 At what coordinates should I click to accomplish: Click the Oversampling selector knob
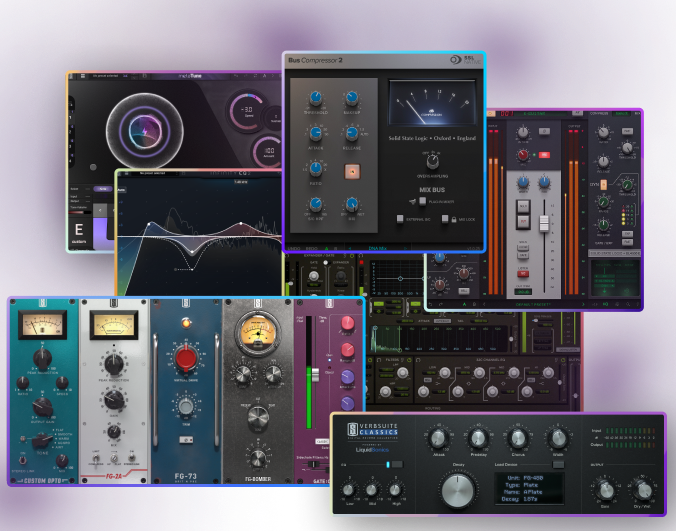432,161
